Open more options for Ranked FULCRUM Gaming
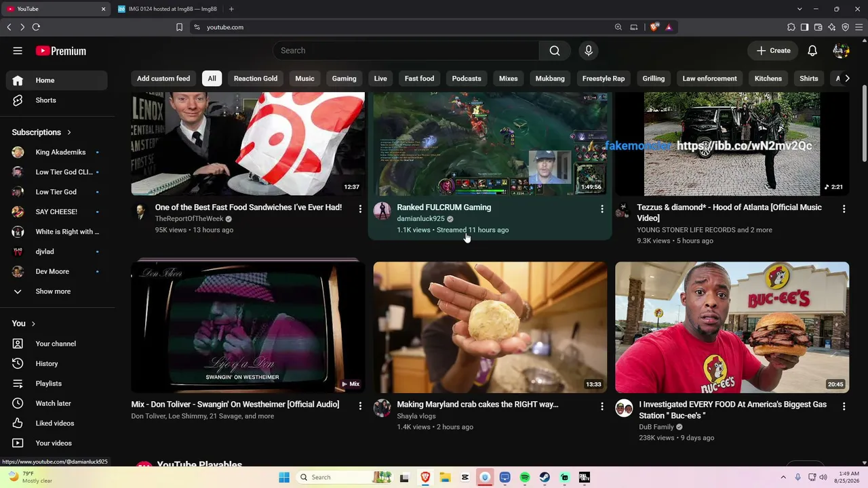This screenshot has width=868, height=488. pyautogui.click(x=602, y=209)
